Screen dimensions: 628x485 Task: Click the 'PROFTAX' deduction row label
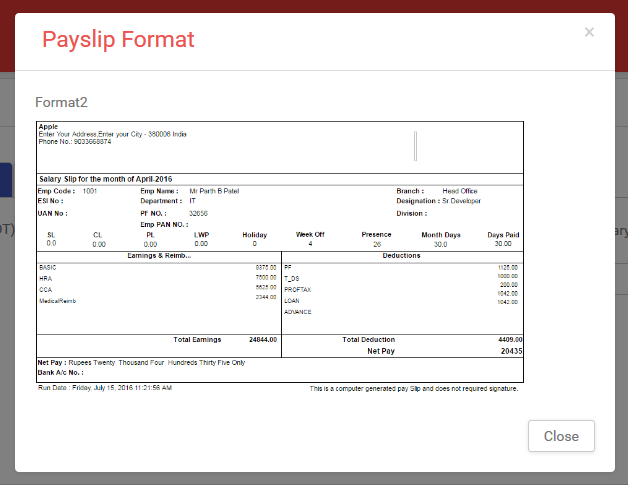tap(298, 290)
